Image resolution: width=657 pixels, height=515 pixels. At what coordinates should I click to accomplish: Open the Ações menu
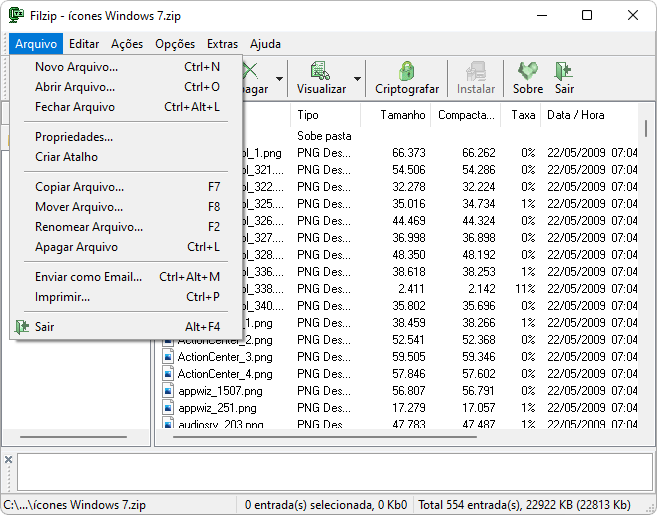point(127,44)
